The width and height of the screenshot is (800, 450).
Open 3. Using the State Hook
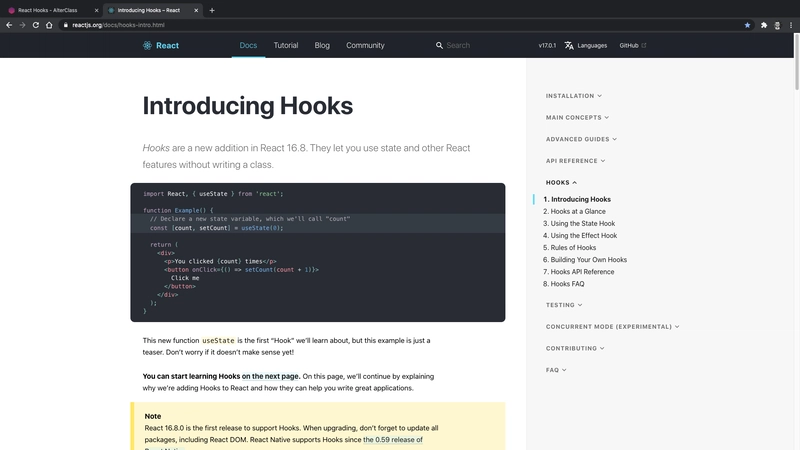click(579, 223)
